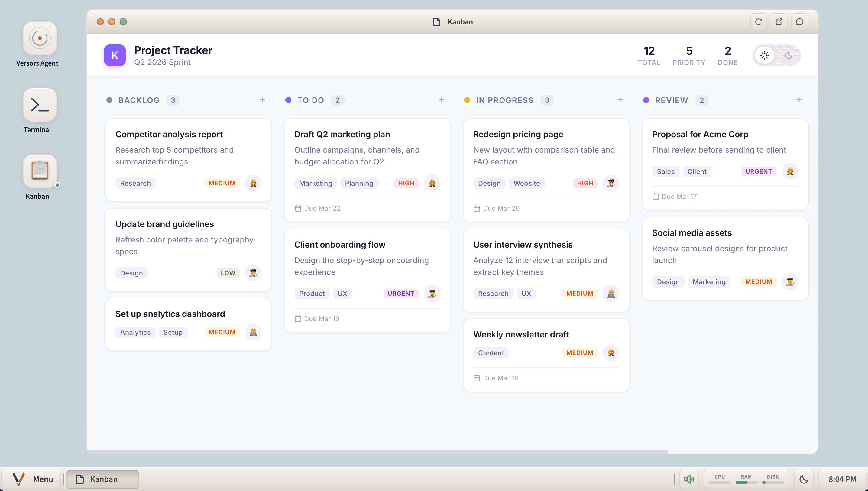Add a new card to the Backlog column
The height and width of the screenshot is (491, 868).
click(262, 100)
